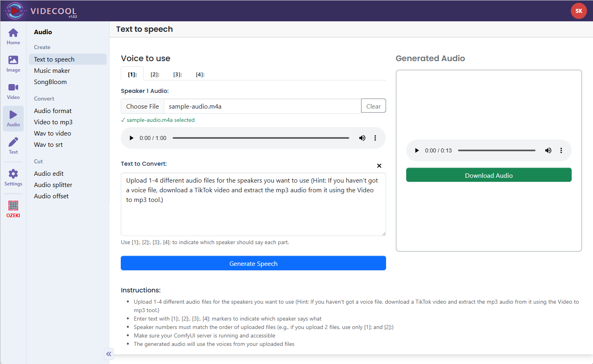
Task: Play the speaker 1 sample audio
Action: [131, 138]
